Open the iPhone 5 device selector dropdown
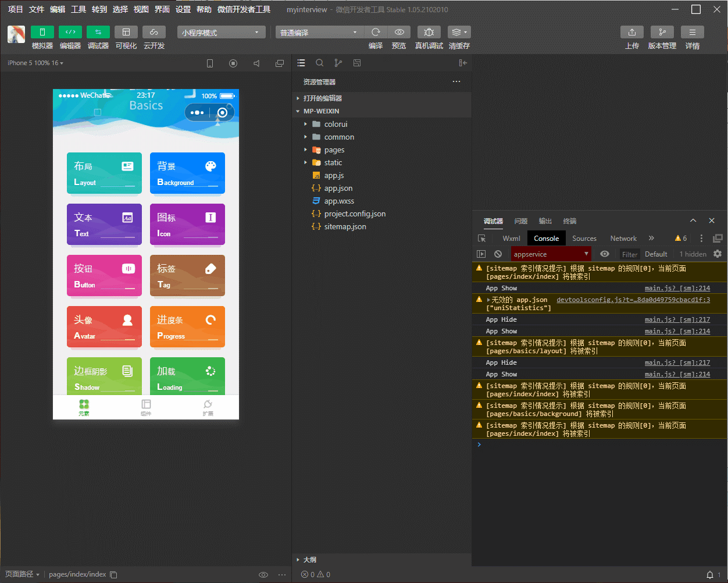 (35, 63)
